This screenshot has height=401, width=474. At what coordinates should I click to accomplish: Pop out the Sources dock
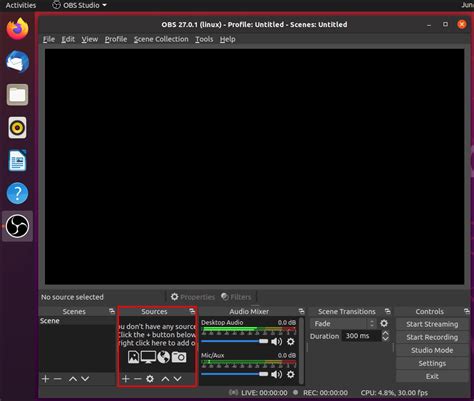pyautogui.click(x=192, y=311)
